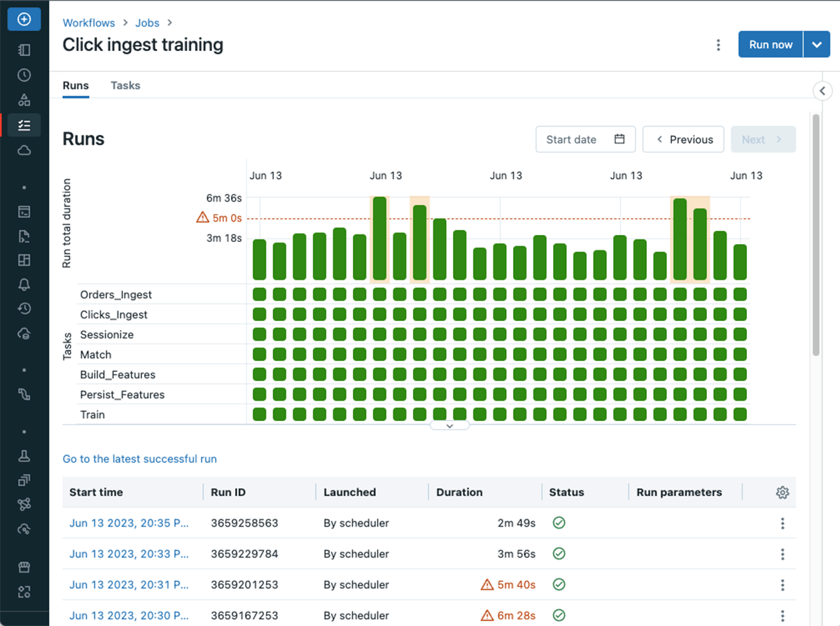Open Recents clock icon in sidebar
This screenshot has width=840, height=626.
tap(24, 75)
